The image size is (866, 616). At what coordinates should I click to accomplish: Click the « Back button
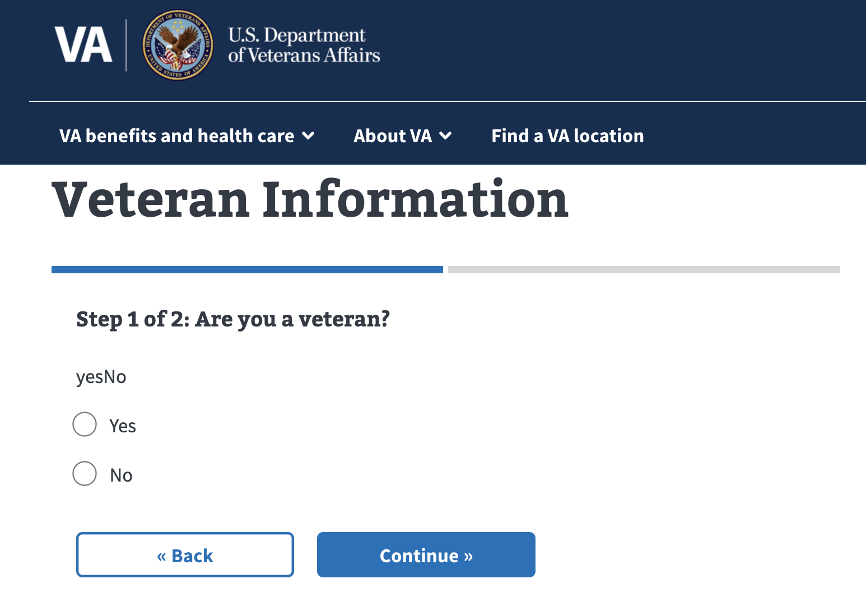tap(185, 555)
